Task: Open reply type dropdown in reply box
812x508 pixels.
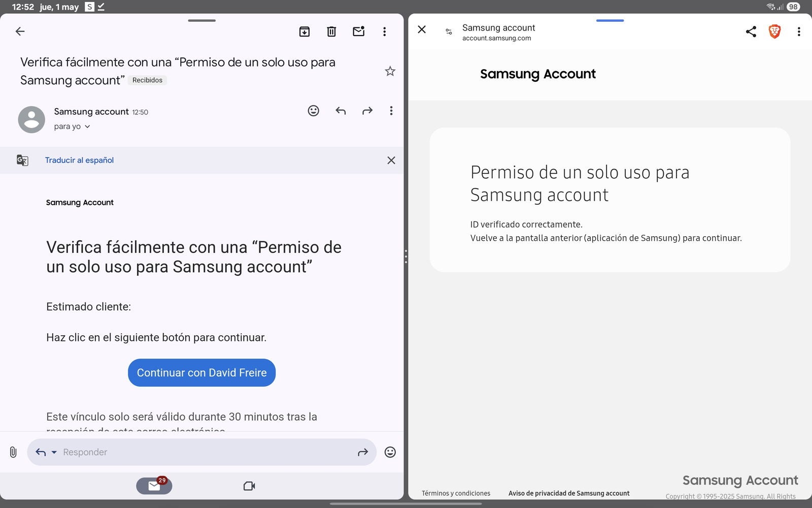Action: click(x=54, y=452)
